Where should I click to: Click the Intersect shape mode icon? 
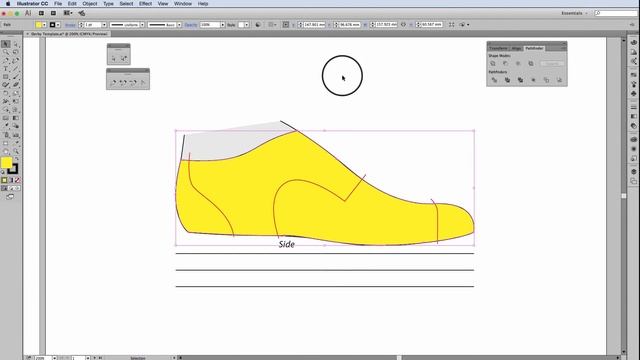pos(518,64)
